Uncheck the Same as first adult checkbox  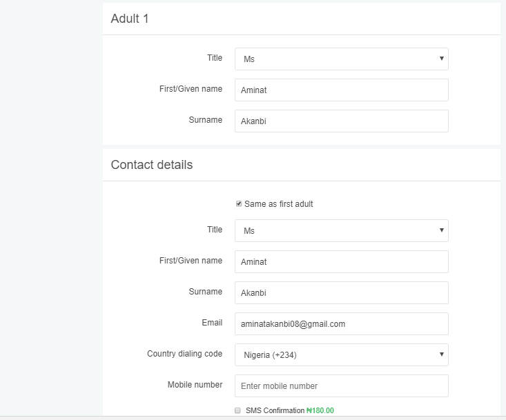pos(239,203)
